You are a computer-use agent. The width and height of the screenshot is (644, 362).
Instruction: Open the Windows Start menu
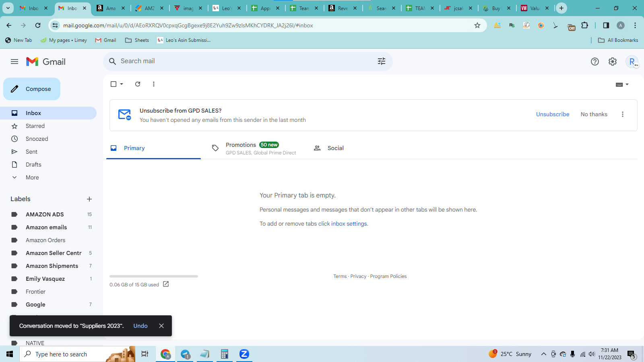(x=10, y=354)
